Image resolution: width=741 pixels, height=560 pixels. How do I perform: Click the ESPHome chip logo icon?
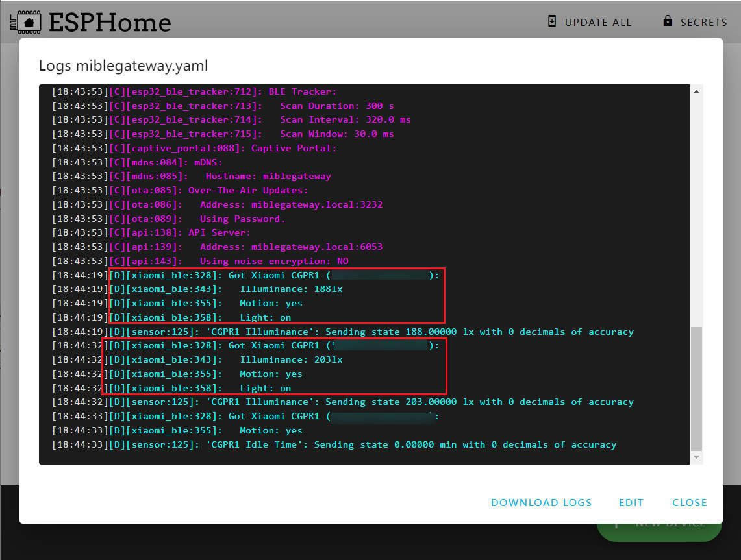(x=25, y=22)
